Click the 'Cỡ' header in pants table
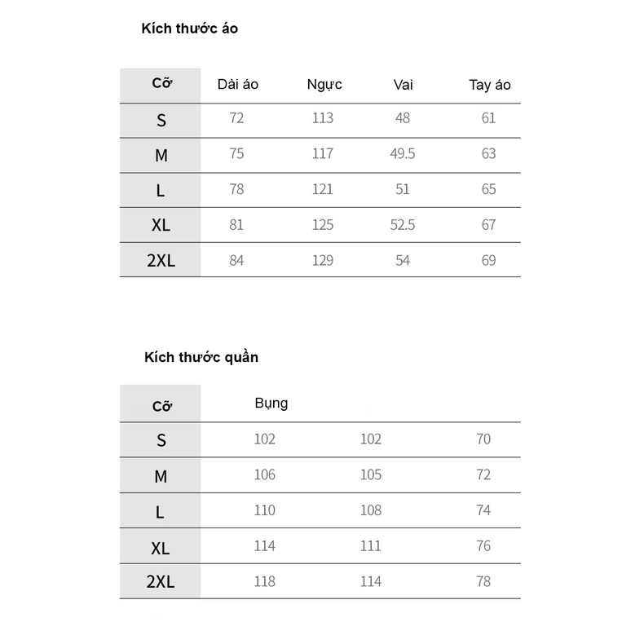The image size is (644, 644). coord(162,406)
